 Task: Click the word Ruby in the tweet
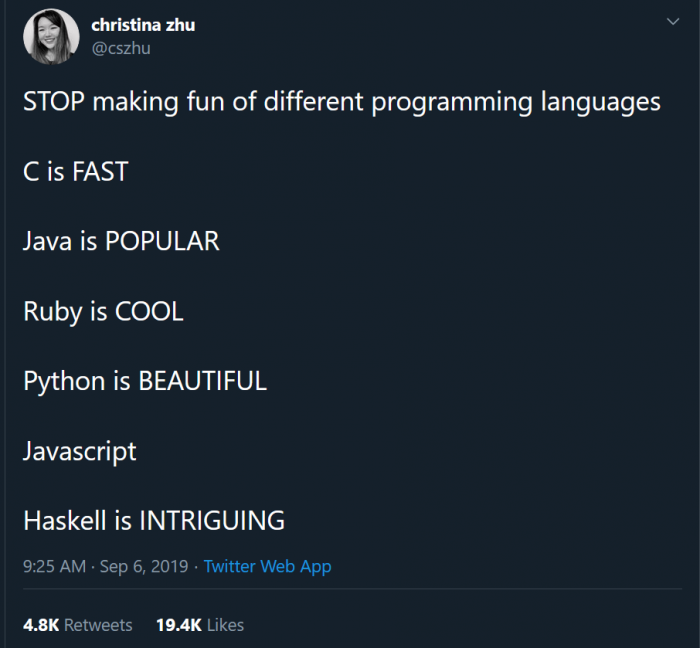53,311
